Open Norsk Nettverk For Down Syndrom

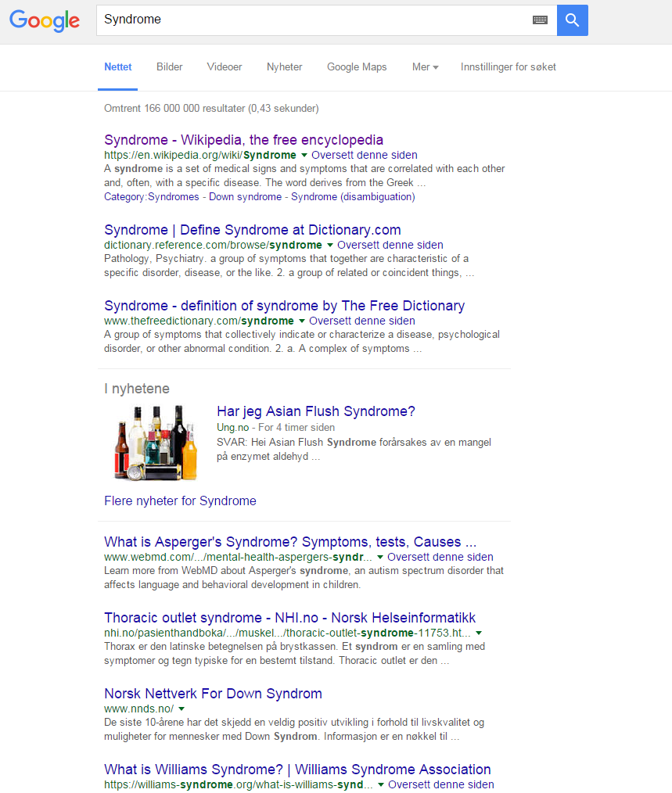point(213,694)
